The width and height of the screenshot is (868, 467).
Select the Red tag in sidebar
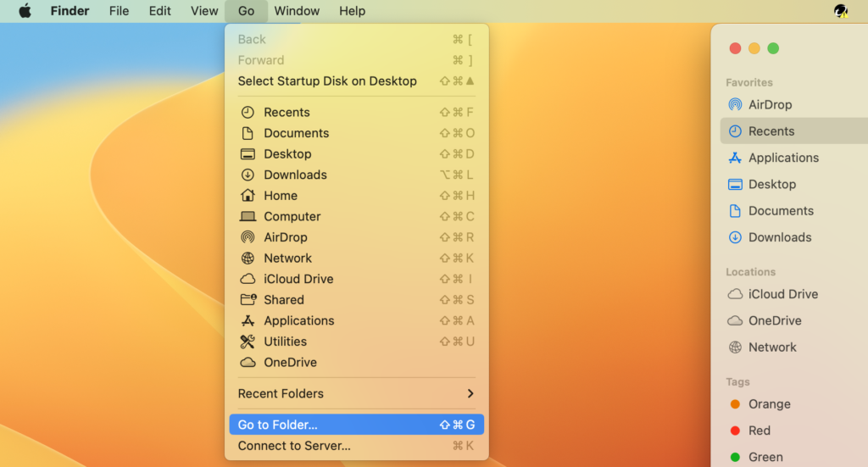pos(759,431)
